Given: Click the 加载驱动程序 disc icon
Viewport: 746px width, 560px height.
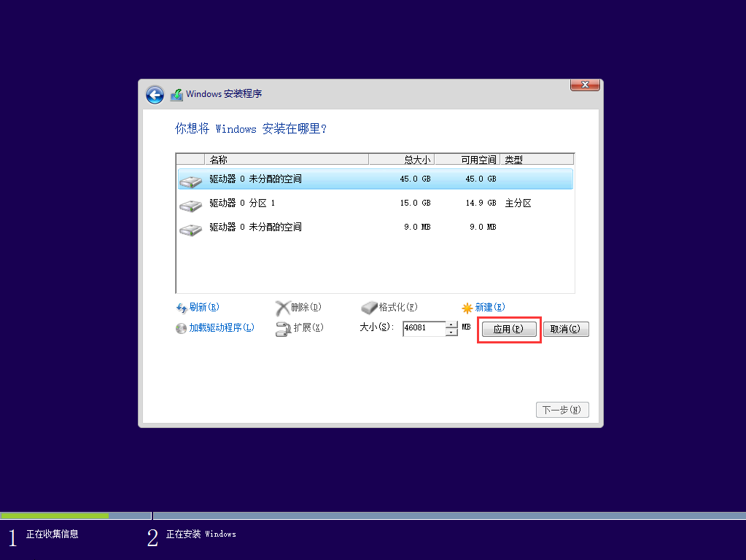Looking at the screenshot, I should tap(182, 328).
